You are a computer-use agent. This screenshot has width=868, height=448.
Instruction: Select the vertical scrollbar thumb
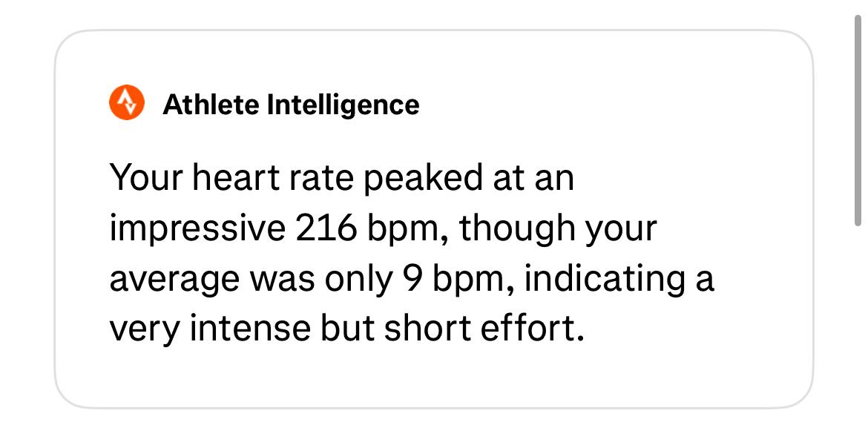tap(858, 119)
